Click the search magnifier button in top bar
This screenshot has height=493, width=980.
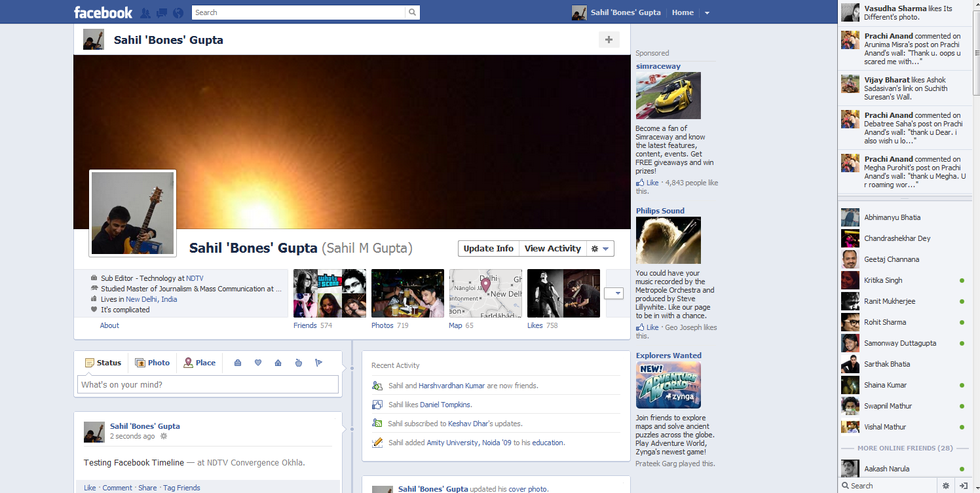coord(412,12)
